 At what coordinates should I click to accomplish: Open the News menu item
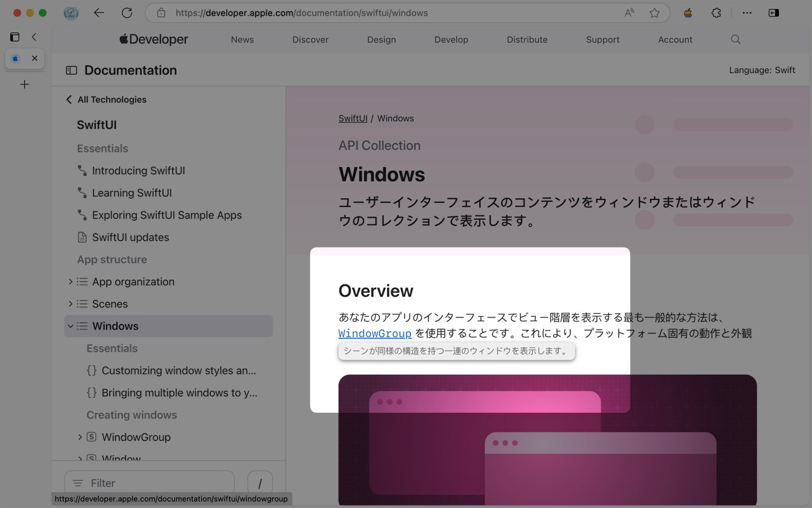(x=242, y=39)
